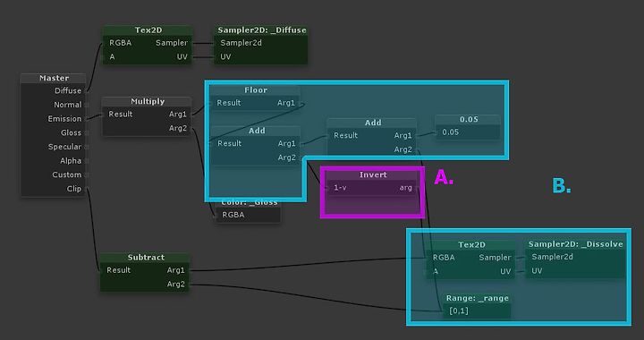644x340 pixels.
Task: Click the Normal input on Master node
Action: tap(68, 105)
